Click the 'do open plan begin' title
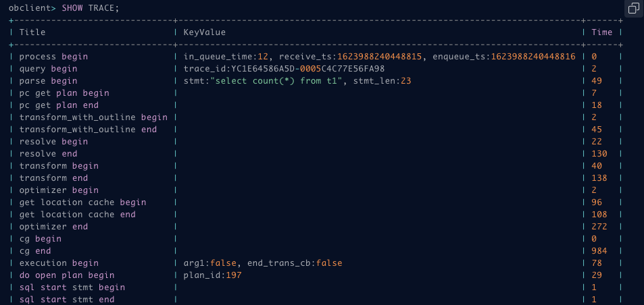This screenshot has height=305, width=644. point(66,275)
